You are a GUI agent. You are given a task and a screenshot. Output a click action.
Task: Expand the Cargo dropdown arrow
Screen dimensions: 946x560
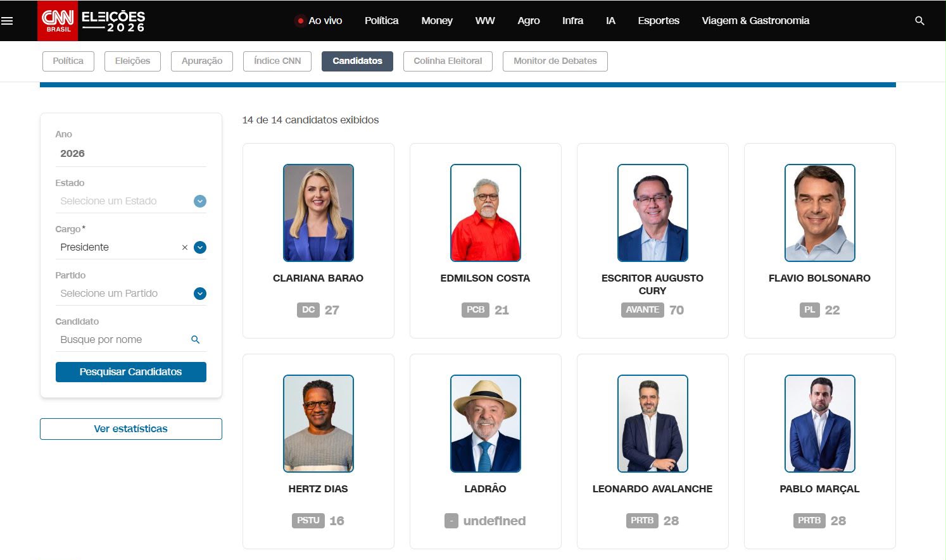(x=200, y=247)
